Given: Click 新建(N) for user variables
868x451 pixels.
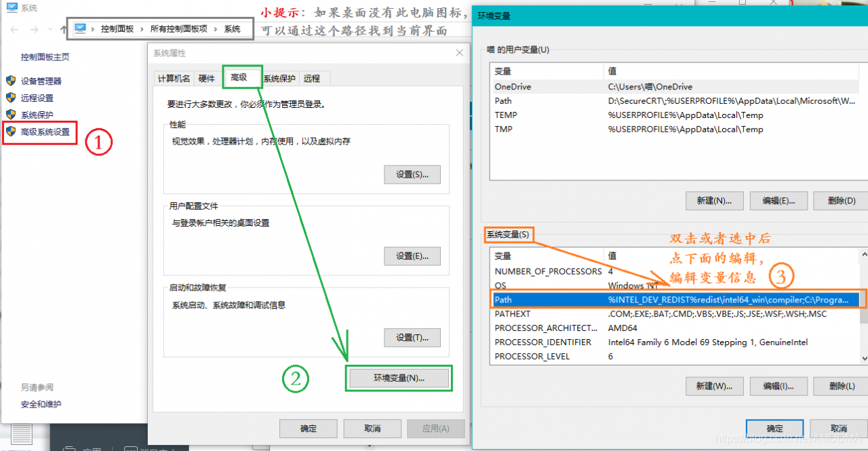Looking at the screenshot, I should pyautogui.click(x=715, y=201).
